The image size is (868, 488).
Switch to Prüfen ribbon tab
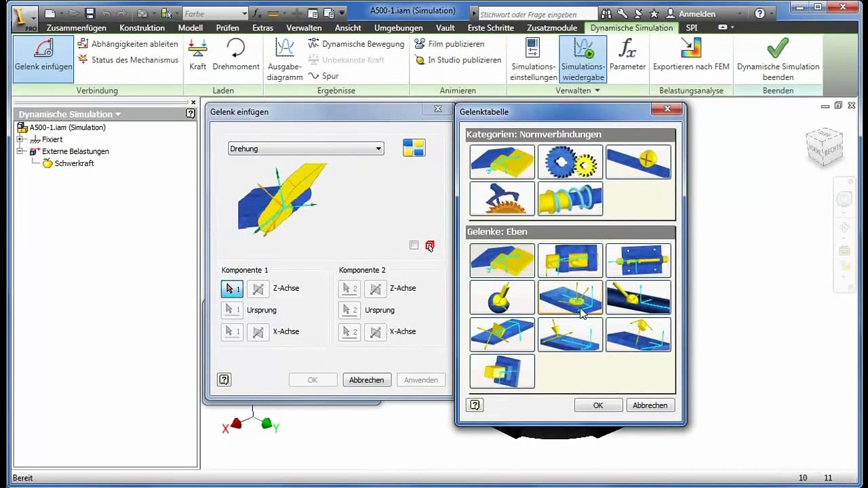pyautogui.click(x=227, y=28)
